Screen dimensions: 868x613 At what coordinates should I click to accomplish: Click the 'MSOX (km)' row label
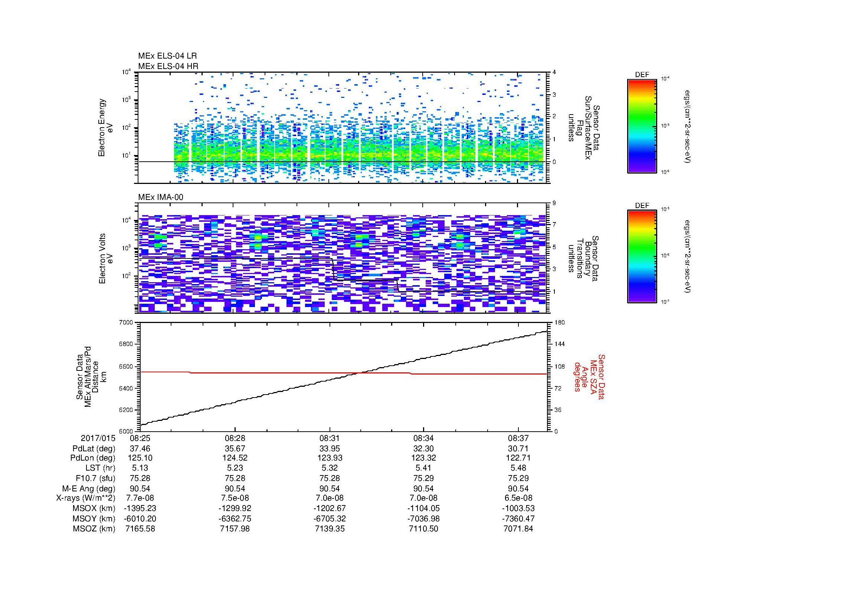[x=94, y=509]
